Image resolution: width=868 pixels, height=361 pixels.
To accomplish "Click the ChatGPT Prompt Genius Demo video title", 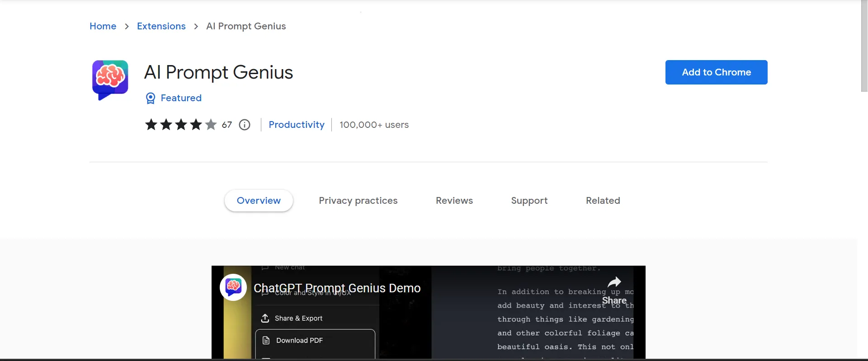I will click(x=337, y=288).
